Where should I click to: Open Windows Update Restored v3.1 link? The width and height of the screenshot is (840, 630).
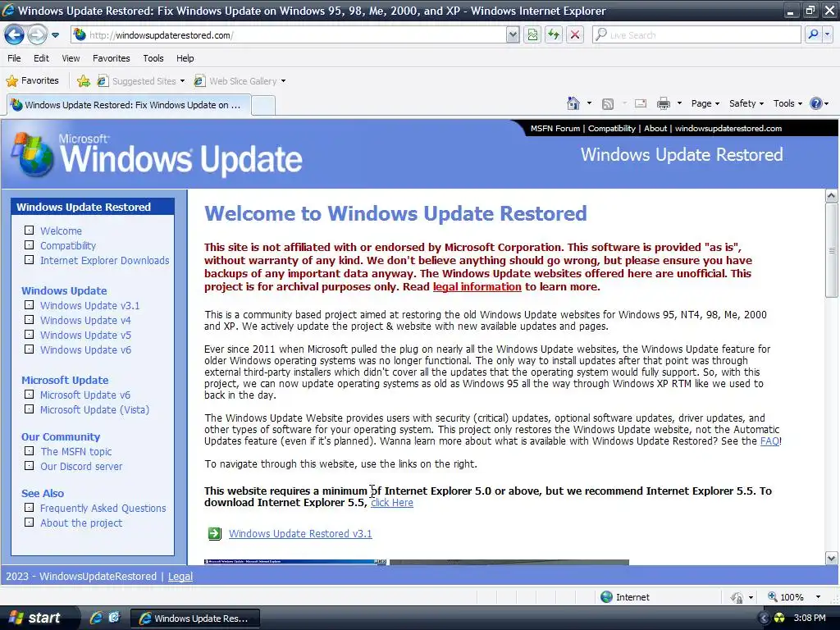pyautogui.click(x=300, y=533)
